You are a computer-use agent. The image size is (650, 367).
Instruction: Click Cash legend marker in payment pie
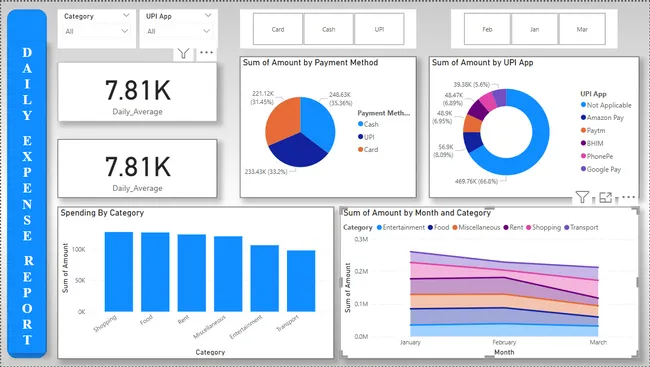pos(360,124)
